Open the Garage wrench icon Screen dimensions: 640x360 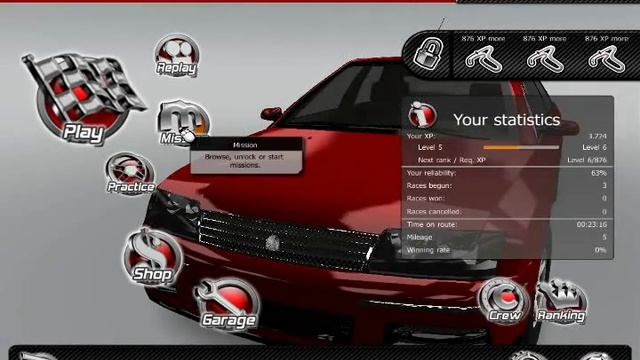click(227, 303)
